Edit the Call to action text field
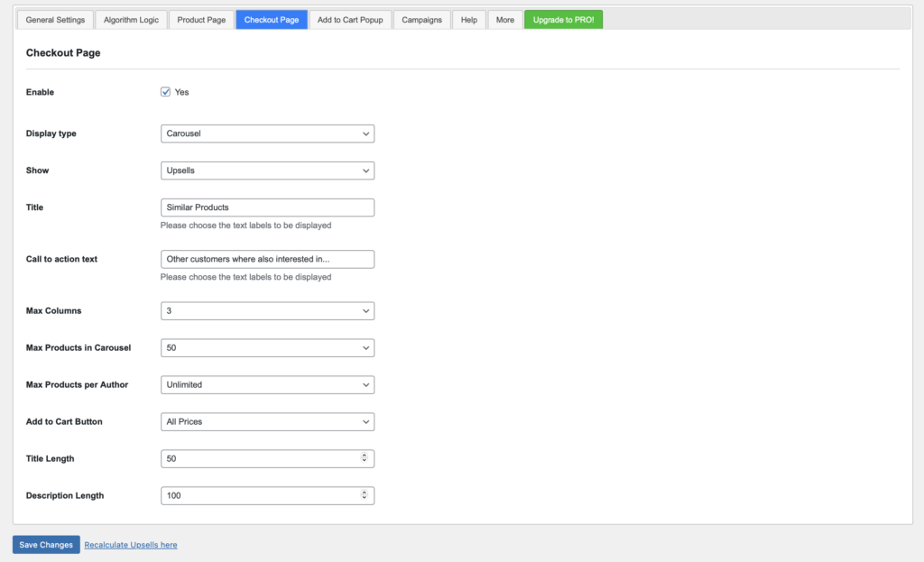The image size is (924, 562). coord(267,259)
